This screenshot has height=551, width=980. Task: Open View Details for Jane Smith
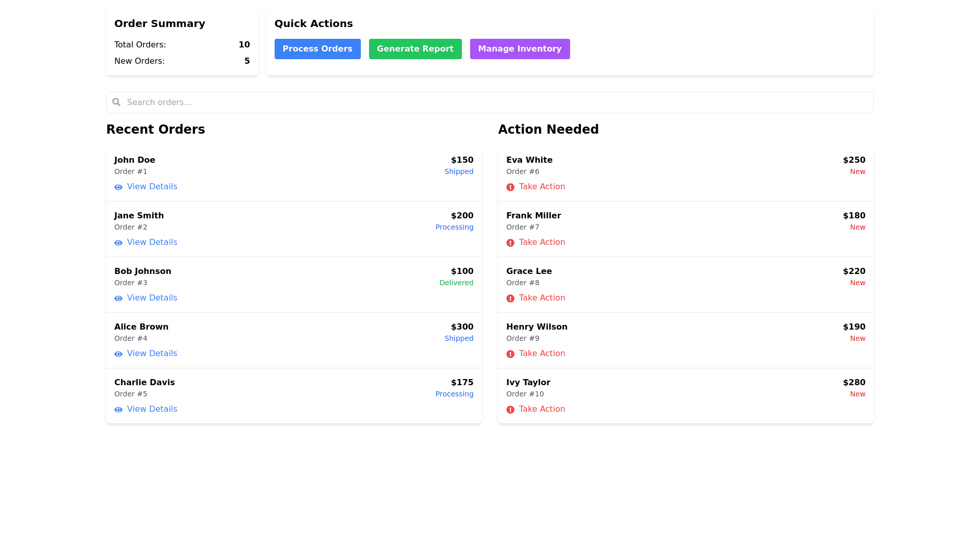point(152,242)
